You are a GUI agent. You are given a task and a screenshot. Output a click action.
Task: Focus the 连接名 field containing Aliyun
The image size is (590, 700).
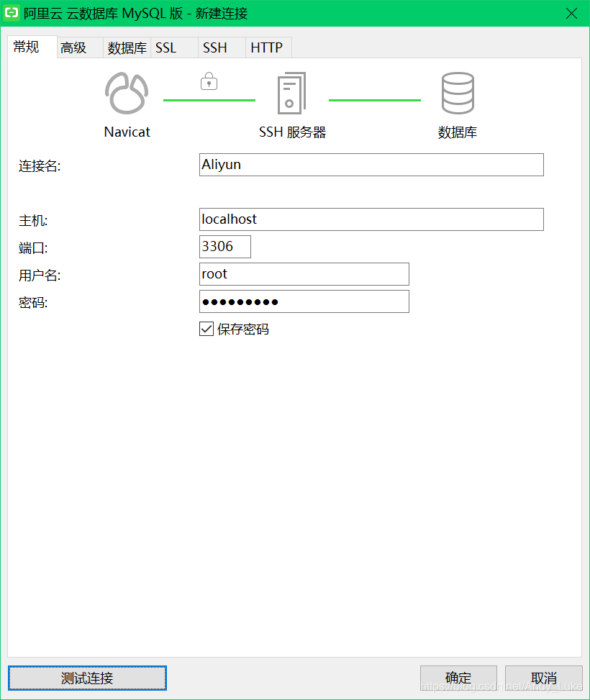pyautogui.click(x=371, y=165)
